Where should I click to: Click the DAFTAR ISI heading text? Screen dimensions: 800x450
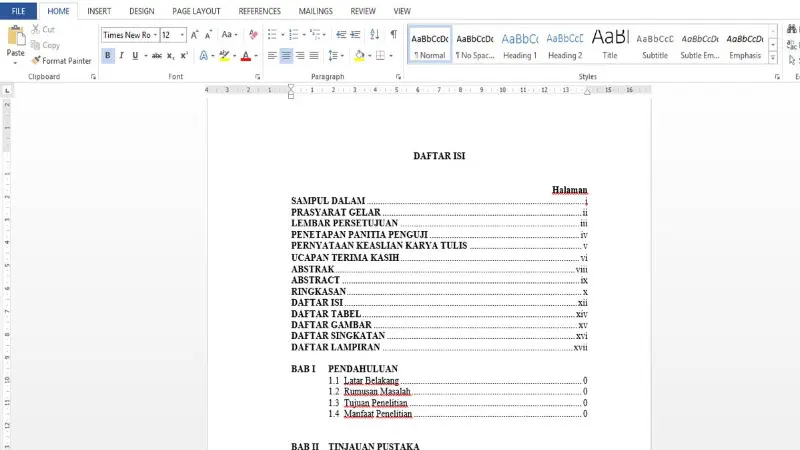(439, 156)
